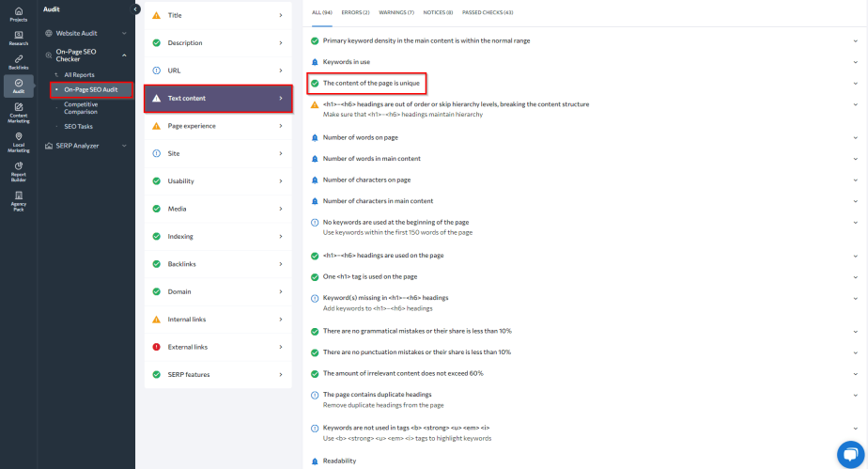Viewport: 868px width, 469px height.
Task: Switch to the Warnings (7) tab
Action: [x=396, y=12]
